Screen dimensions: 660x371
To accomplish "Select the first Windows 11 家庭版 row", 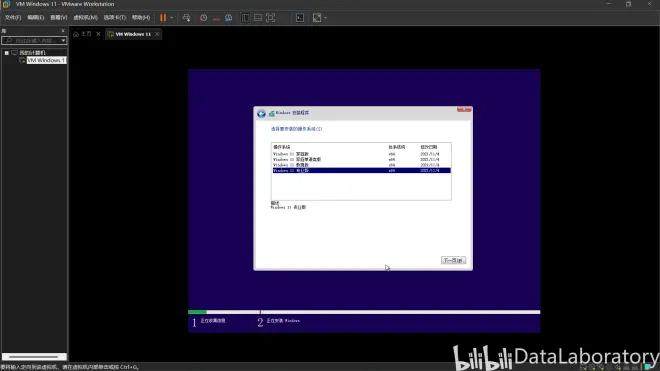I will (361, 154).
